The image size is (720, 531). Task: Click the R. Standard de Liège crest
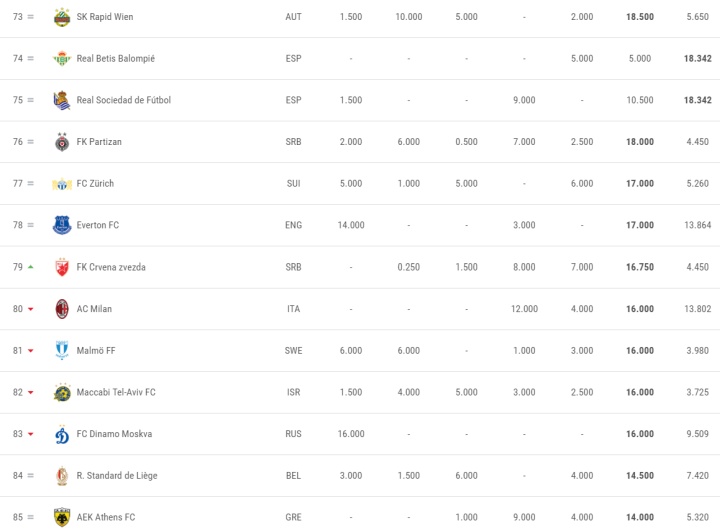[62, 476]
